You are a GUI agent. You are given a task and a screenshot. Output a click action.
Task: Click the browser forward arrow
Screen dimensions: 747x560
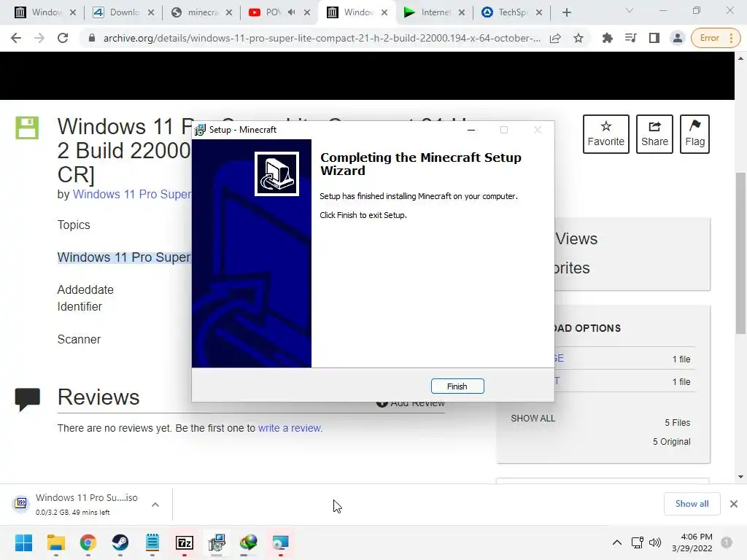coord(39,38)
